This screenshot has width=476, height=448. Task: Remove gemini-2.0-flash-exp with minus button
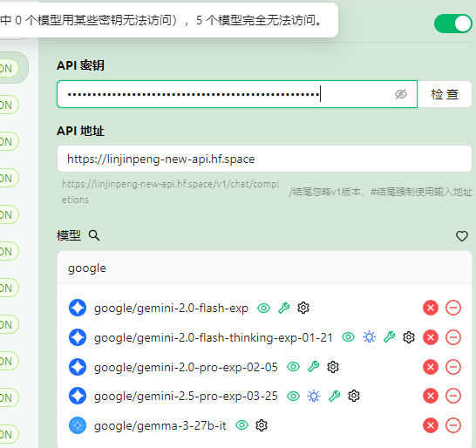click(453, 308)
